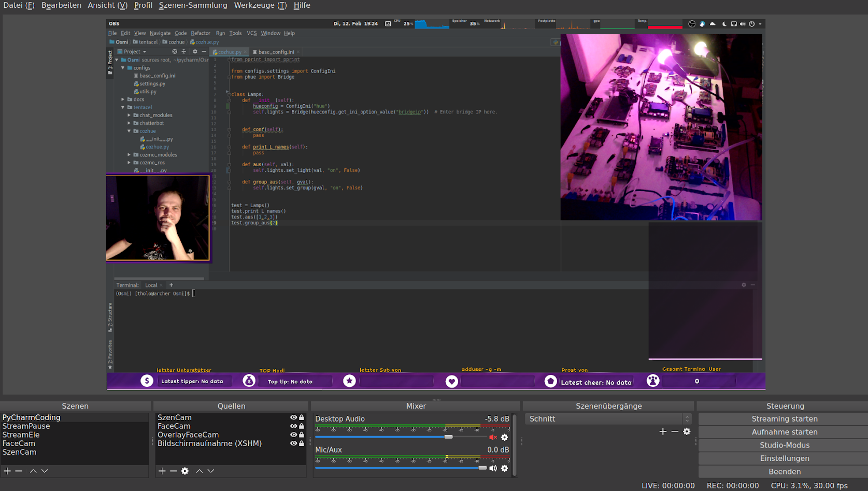The image size is (868, 491).
Task: Expand the docs folder in project tree
Action: pos(123,99)
